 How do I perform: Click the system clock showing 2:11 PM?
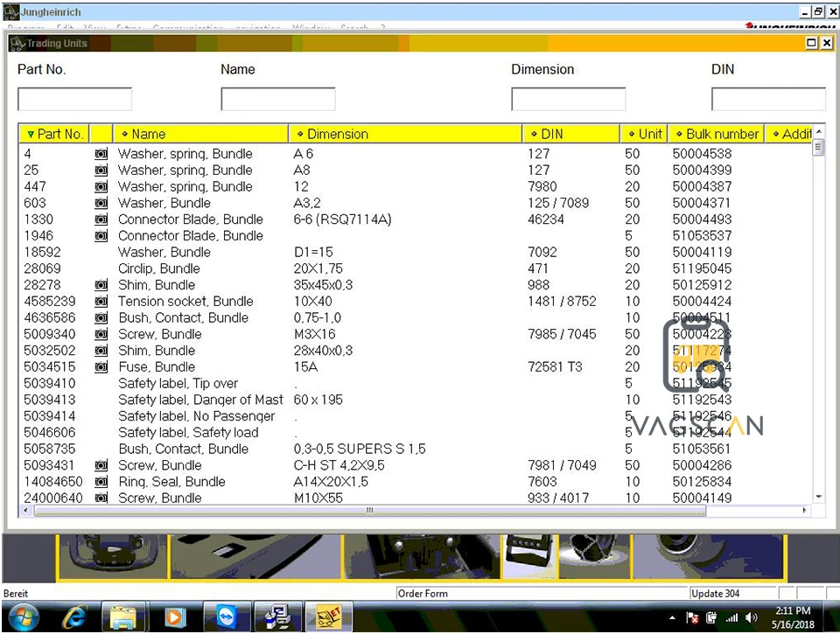click(793, 610)
